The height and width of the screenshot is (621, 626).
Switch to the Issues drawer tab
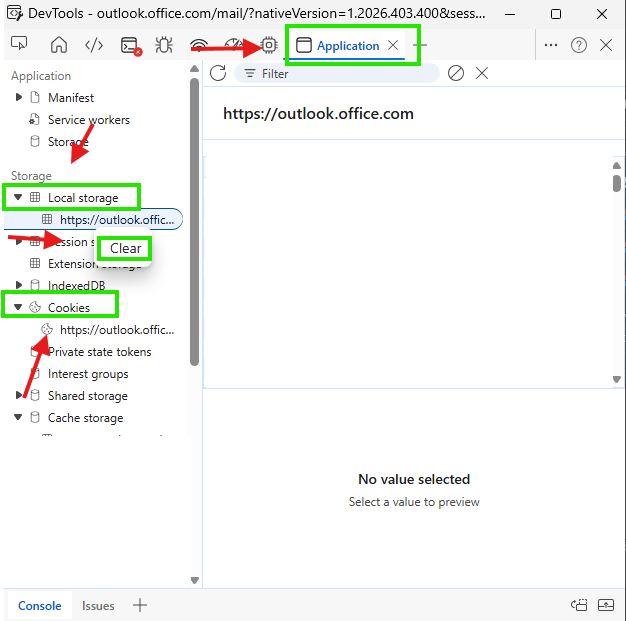[98, 606]
